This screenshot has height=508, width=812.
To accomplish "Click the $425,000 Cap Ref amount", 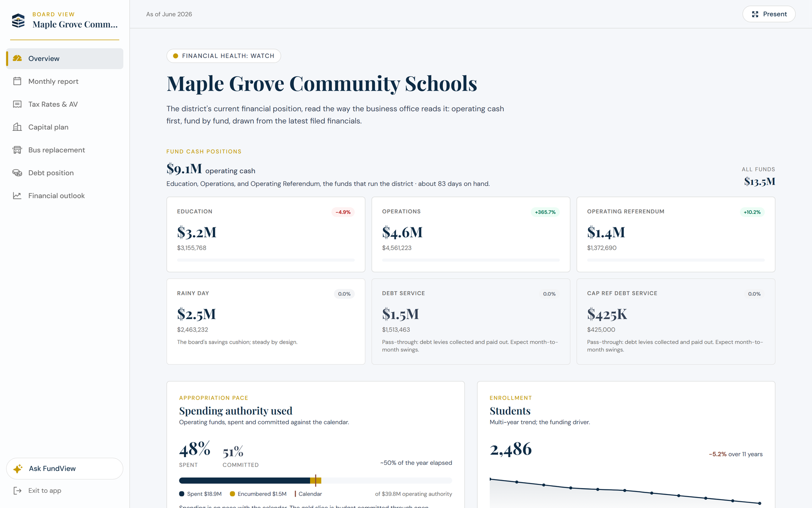I will coord(601,330).
